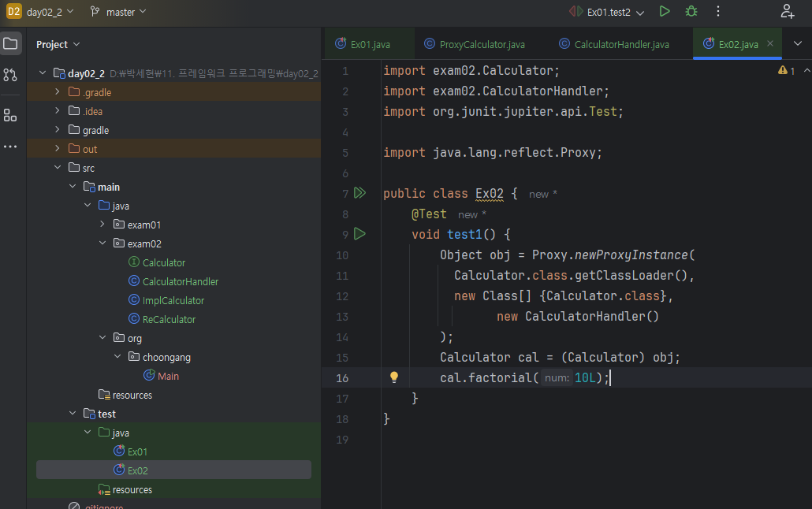Click the num: parameter hint
Image resolution: width=812 pixels, height=509 pixels.
557,378
